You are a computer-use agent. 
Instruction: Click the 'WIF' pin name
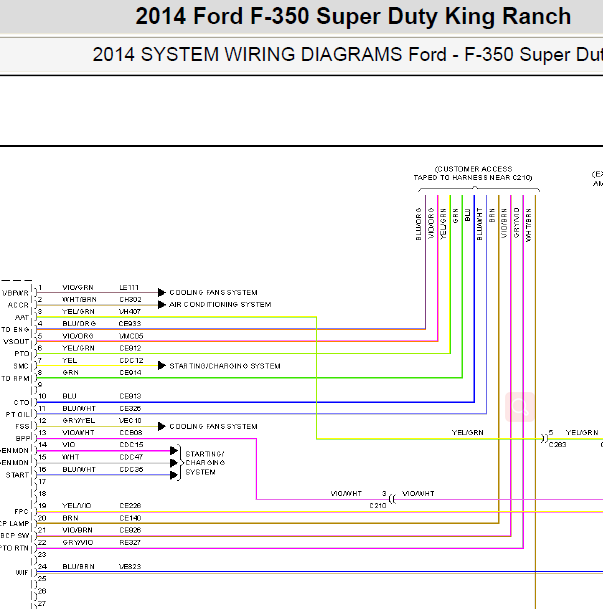pyautogui.click(x=22, y=572)
